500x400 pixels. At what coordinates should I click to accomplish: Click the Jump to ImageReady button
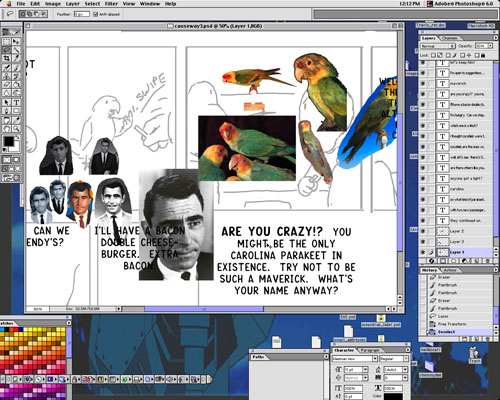coord(11,178)
